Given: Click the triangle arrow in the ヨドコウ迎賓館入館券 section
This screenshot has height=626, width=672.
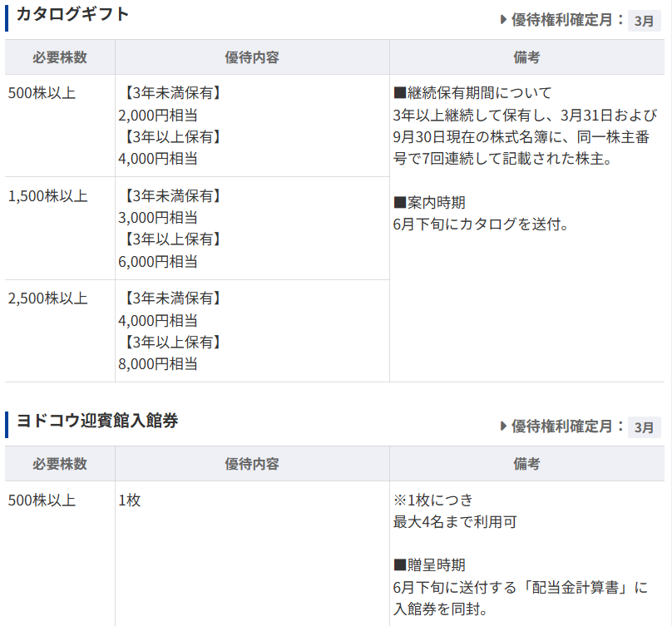Looking at the screenshot, I should [503, 426].
